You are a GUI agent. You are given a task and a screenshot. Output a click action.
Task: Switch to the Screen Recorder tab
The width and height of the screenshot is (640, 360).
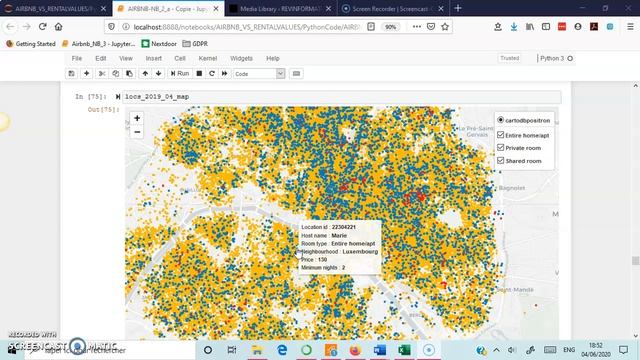coord(392,9)
